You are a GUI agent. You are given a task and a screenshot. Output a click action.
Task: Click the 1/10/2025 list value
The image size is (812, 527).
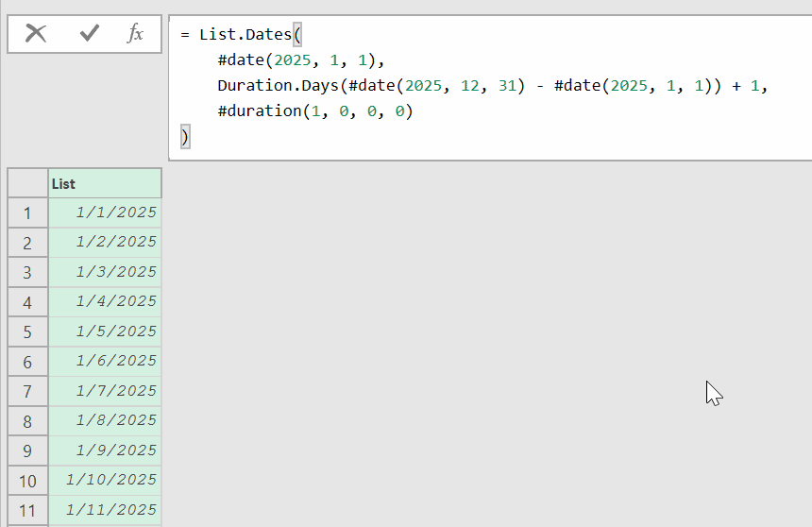pos(111,480)
